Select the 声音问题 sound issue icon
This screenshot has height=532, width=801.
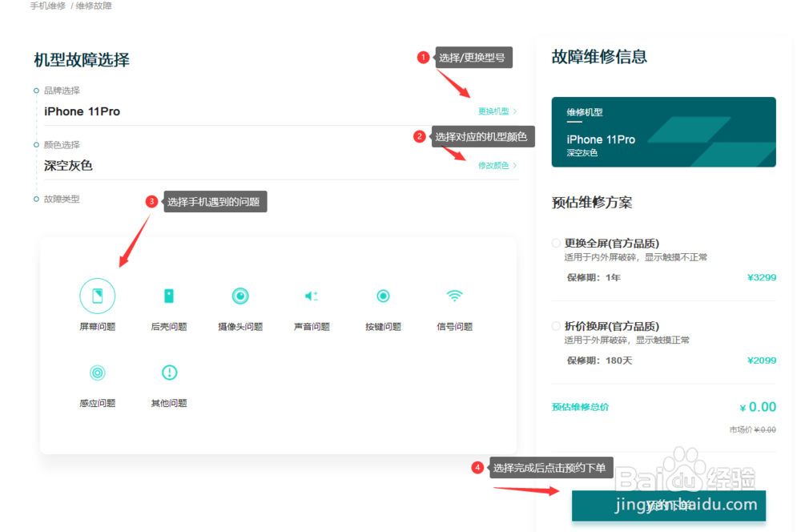tap(311, 295)
